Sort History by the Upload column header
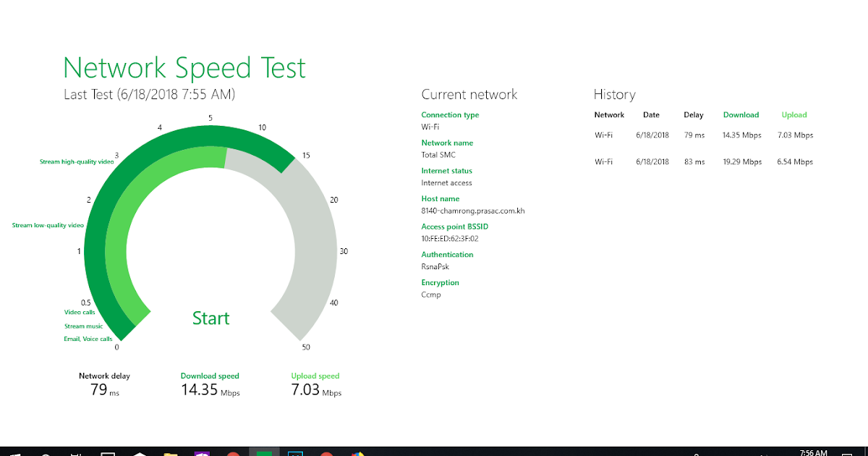Screen dimensions: 868x456 pyautogui.click(x=793, y=114)
